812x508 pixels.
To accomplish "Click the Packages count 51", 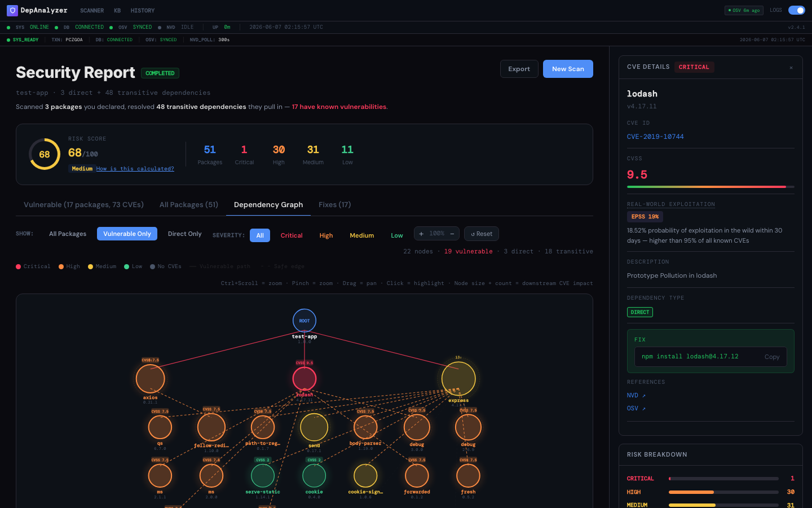I will pyautogui.click(x=210, y=150).
